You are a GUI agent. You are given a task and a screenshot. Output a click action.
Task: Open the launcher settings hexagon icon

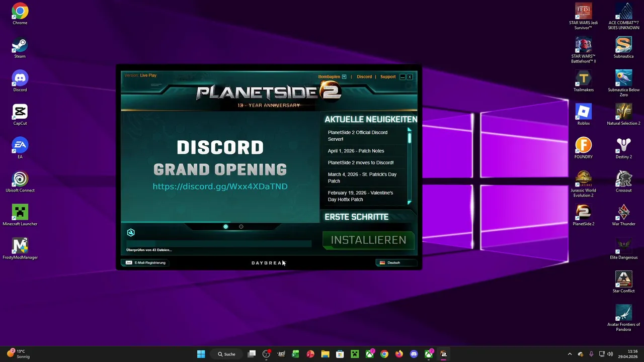pyautogui.click(x=131, y=232)
